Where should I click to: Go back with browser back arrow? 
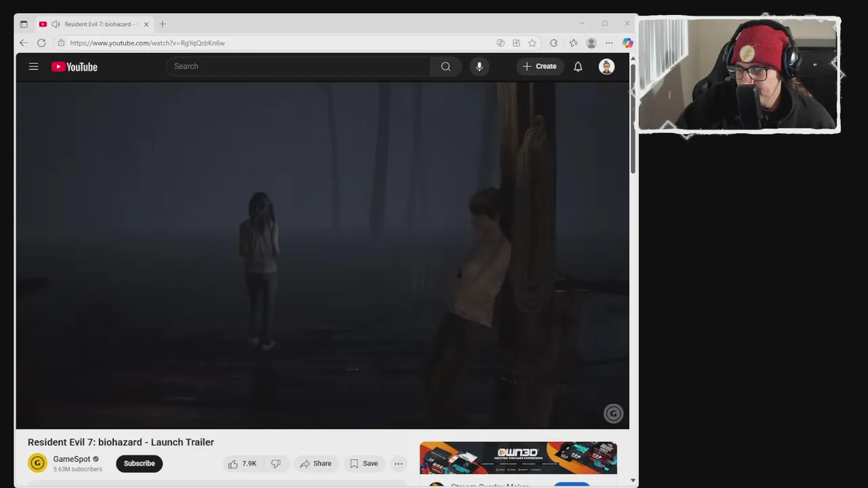[24, 43]
